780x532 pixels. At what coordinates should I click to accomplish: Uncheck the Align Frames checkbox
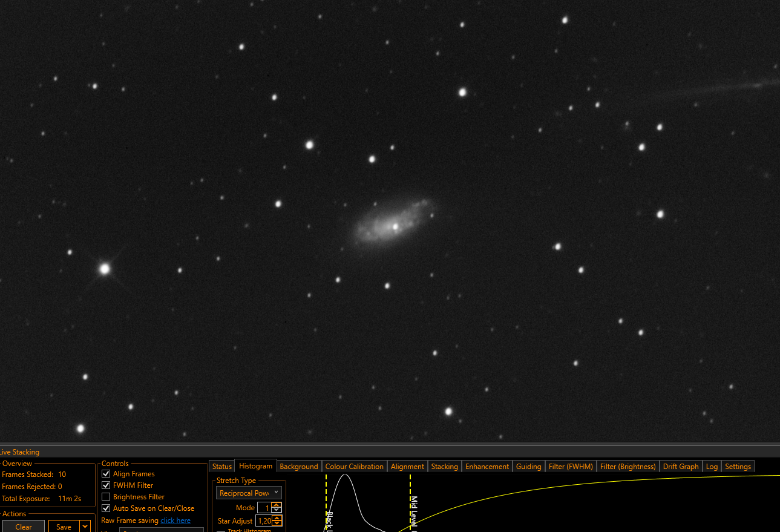coord(106,474)
